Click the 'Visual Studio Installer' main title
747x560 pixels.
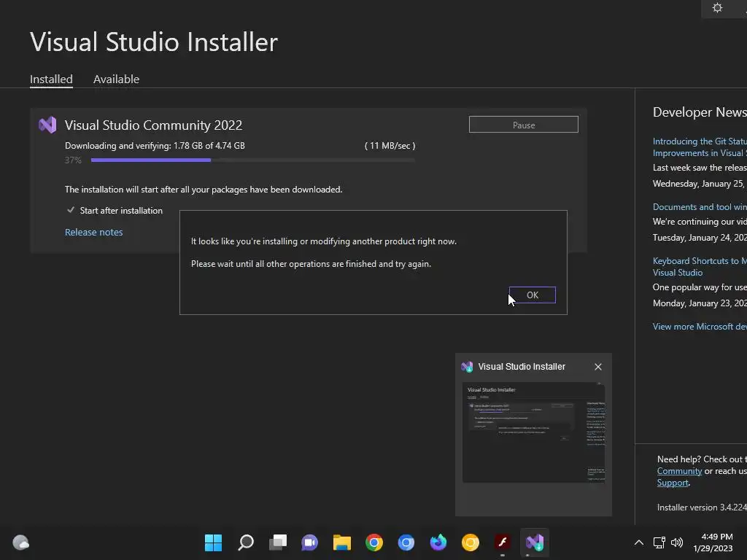point(154,42)
